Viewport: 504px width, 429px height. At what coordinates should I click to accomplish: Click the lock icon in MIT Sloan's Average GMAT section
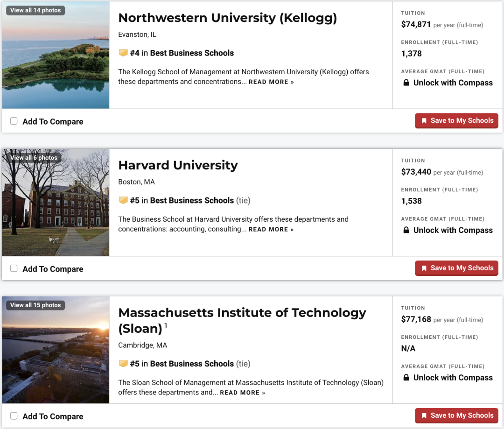coord(406,377)
